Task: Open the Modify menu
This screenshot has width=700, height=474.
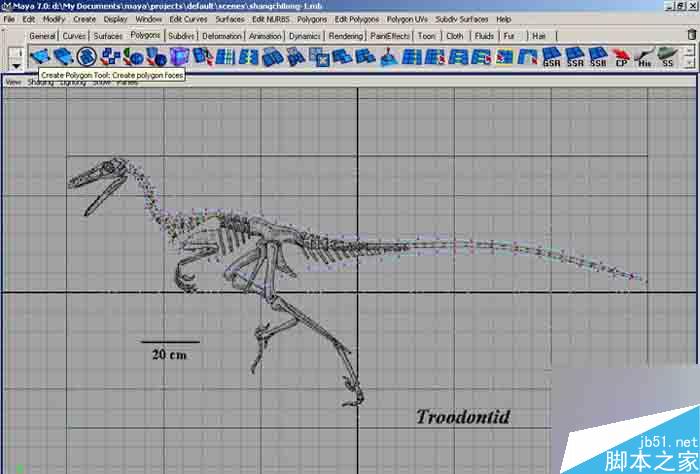Action: (54, 19)
